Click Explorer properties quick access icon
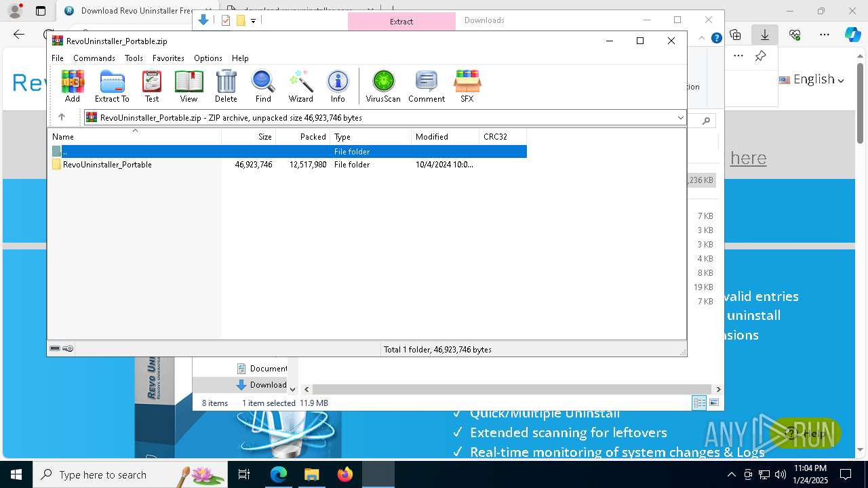The width and height of the screenshot is (868, 488). pyautogui.click(x=226, y=20)
